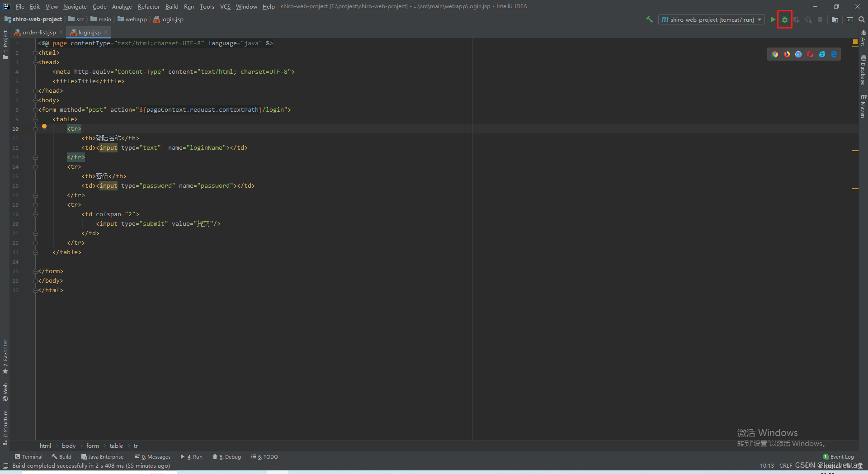The width and height of the screenshot is (868, 474).
Task: Open Search Everywhere magnifier icon
Action: 862,19
